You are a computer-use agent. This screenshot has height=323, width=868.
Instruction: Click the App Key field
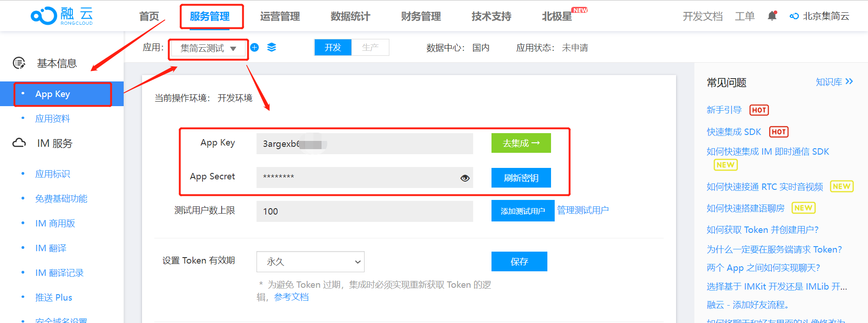click(365, 144)
